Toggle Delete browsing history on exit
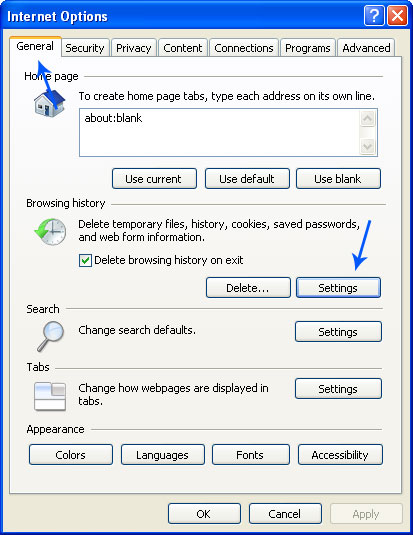 point(85,260)
